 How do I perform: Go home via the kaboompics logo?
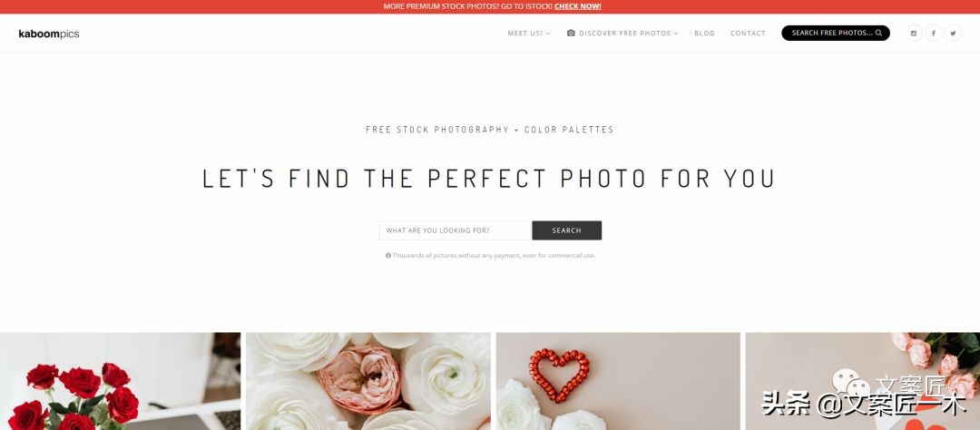click(49, 34)
